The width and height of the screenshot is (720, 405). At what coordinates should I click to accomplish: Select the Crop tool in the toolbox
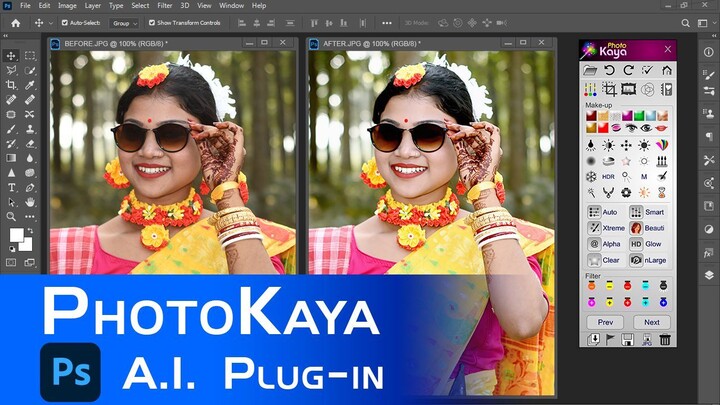(x=11, y=85)
